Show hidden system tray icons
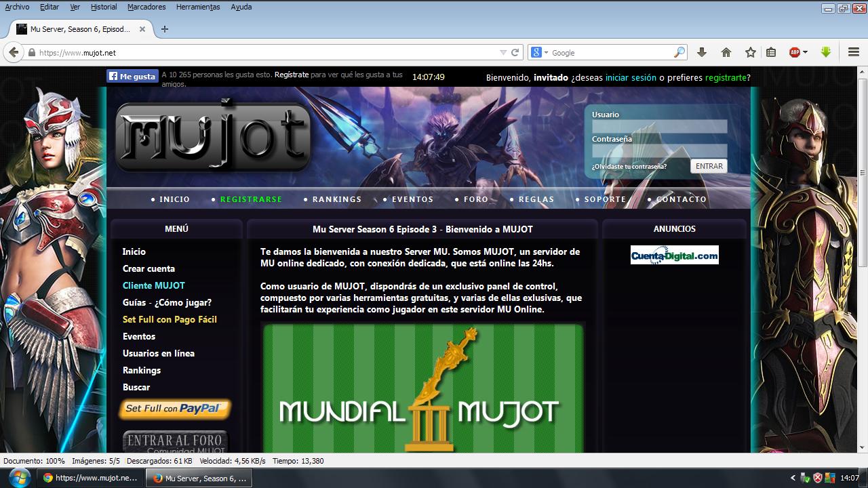The image size is (868, 488). tap(793, 478)
